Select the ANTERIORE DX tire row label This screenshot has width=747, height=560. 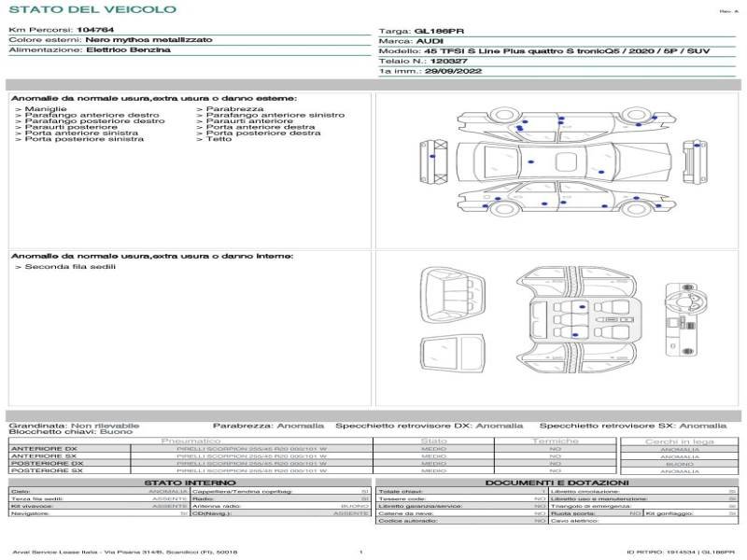47,449
